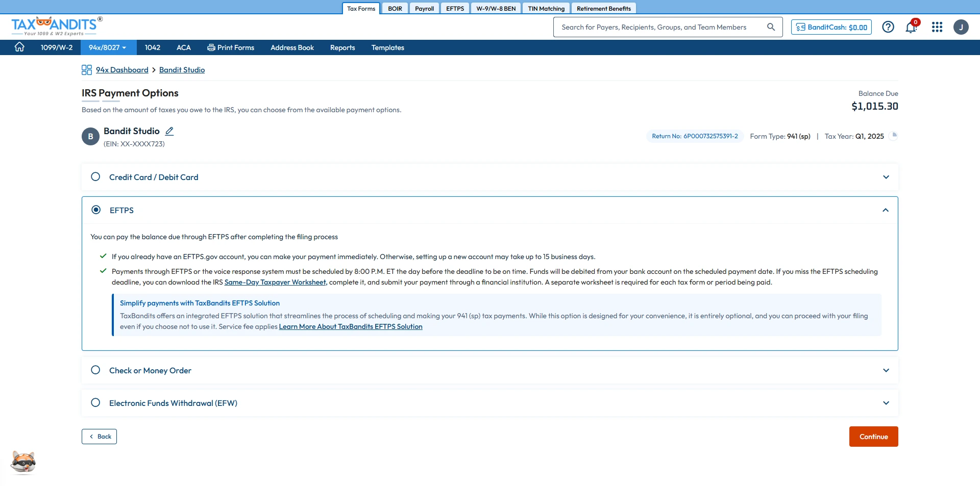Click the Form Type: 941 (sp) text
This screenshot has height=486, width=980.
coord(780,136)
